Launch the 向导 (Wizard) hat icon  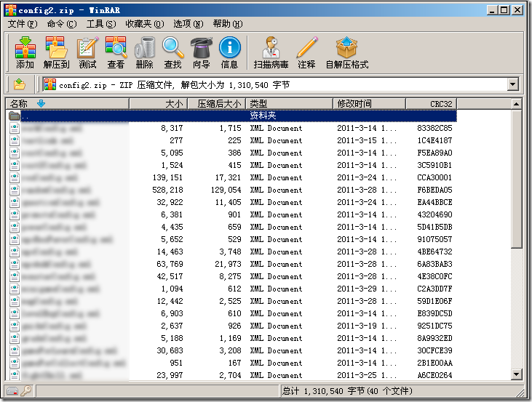click(x=201, y=52)
